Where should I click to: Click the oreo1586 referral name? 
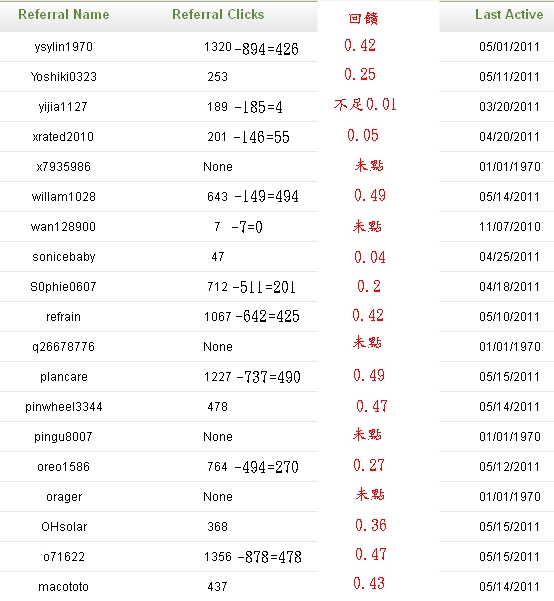tap(64, 467)
